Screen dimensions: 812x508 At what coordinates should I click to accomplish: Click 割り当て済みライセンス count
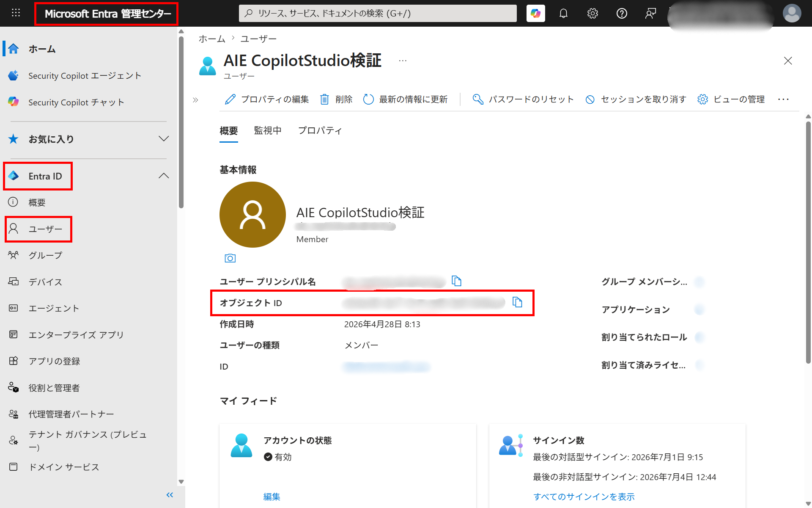point(700,365)
